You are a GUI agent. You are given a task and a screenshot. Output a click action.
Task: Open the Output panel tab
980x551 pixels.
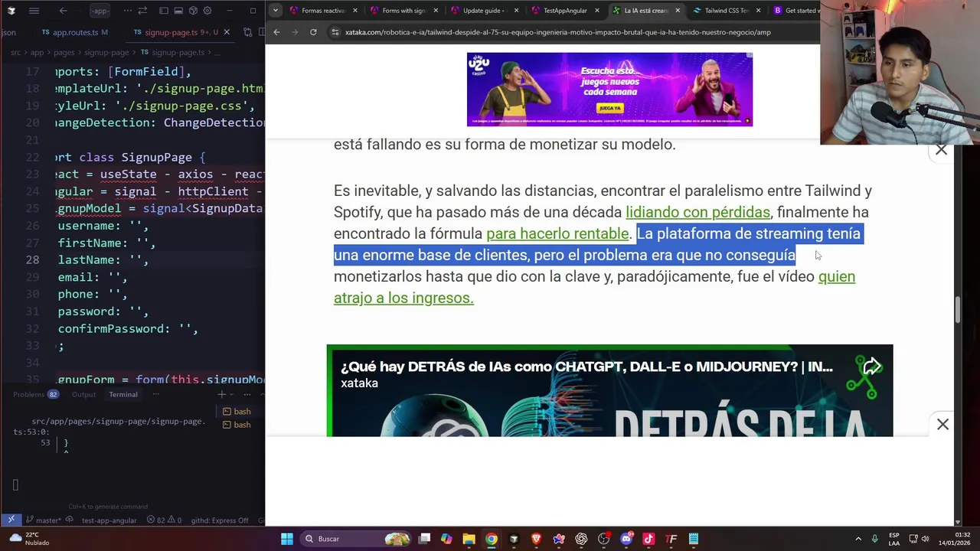83,395
